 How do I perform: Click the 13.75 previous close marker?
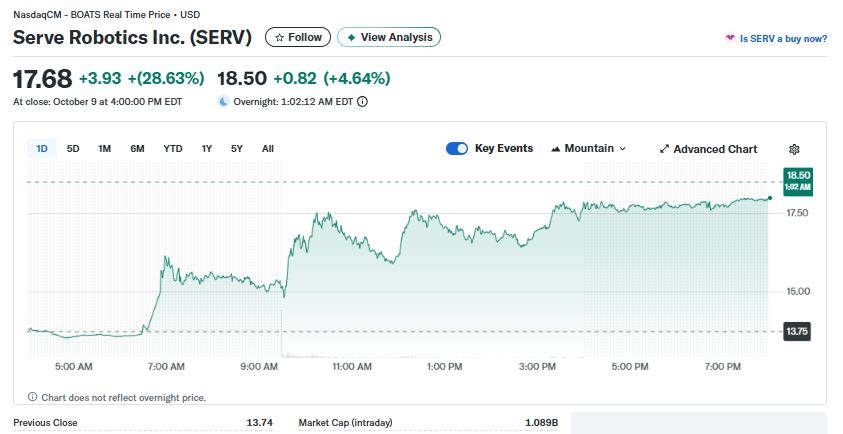coord(796,331)
